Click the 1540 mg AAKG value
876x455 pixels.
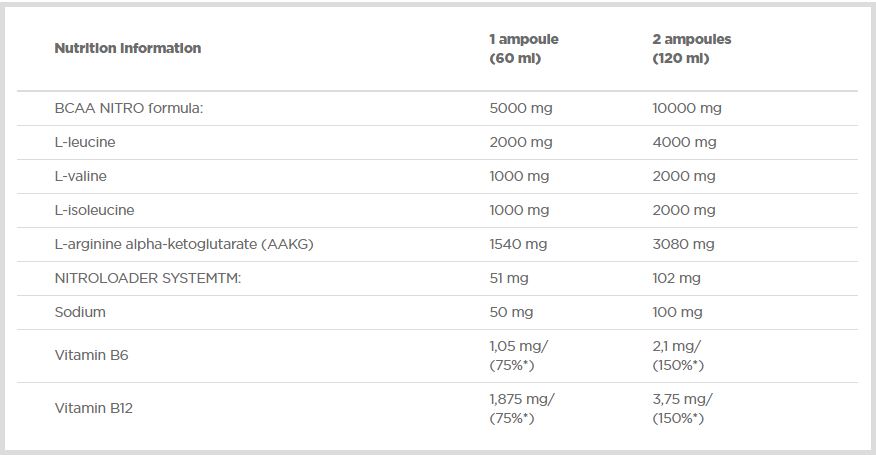[518, 244]
